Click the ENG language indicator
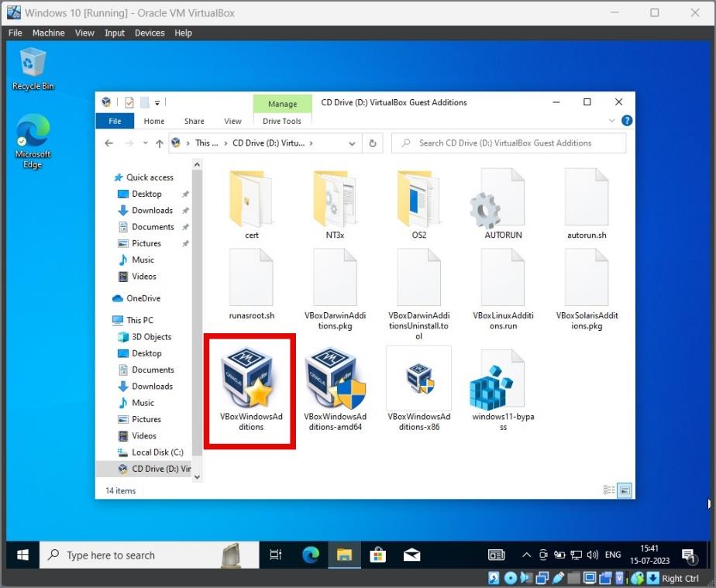Screen dimensions: 716x588 [613, 555]
